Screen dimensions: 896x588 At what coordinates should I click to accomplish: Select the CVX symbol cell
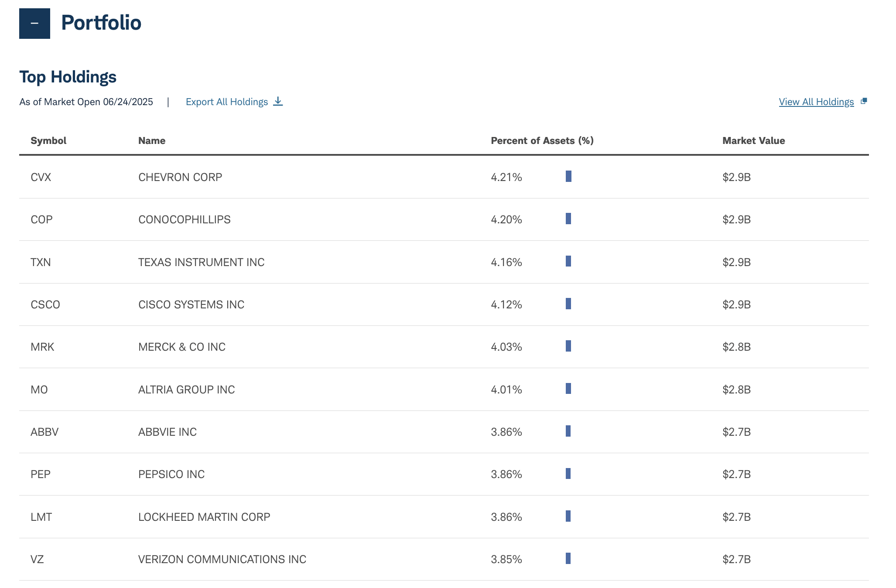click(x=41, y=177)
